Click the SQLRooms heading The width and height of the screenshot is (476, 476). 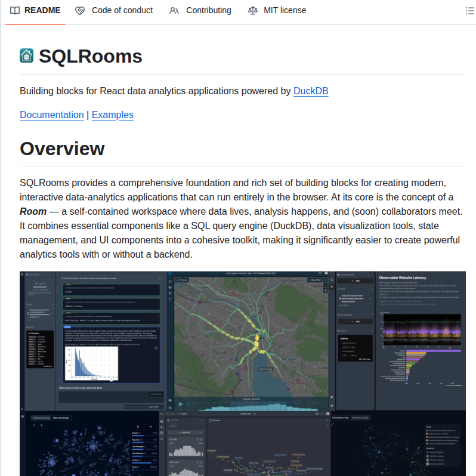91,57
